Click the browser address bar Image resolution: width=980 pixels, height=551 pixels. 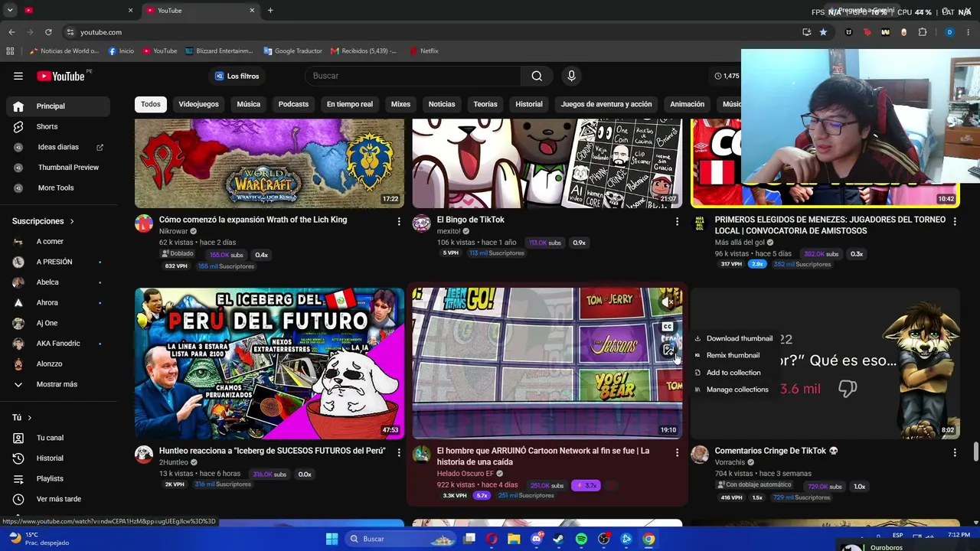click(429, 32)
